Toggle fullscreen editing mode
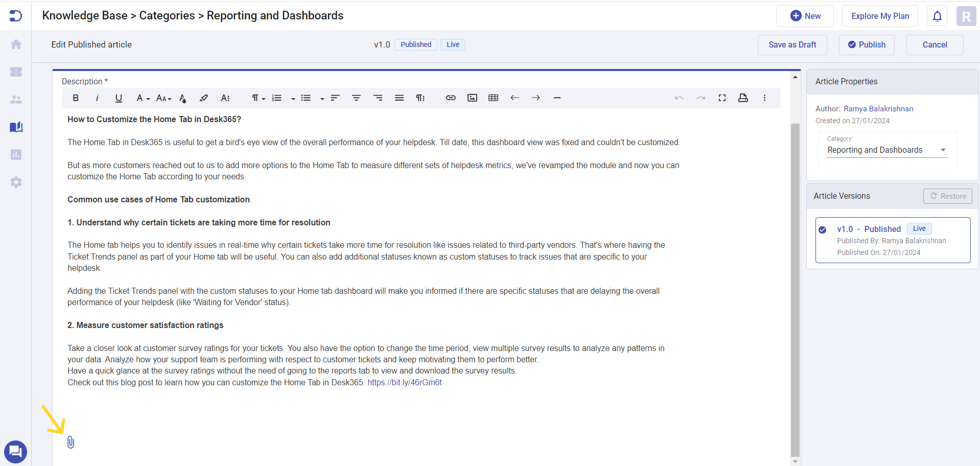Screen dimensions: 980x466 722,98
